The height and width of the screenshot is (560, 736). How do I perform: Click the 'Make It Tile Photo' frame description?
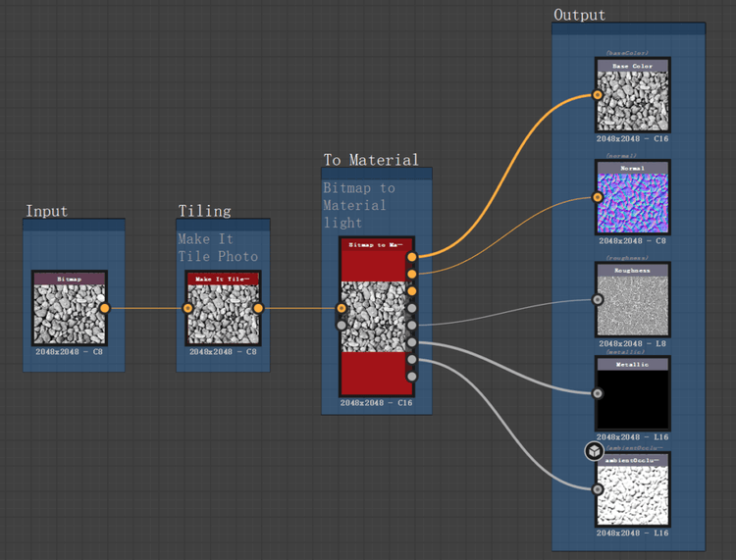click(x=218, y=248)
